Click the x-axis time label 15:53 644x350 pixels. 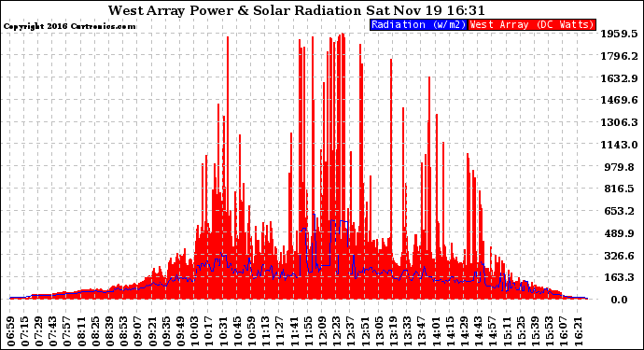click(550, 331)
